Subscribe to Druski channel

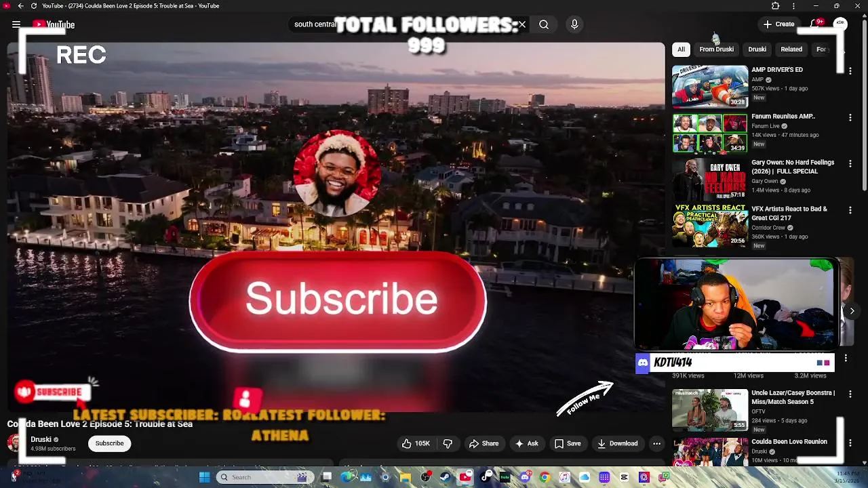click(x=109, y=443)
